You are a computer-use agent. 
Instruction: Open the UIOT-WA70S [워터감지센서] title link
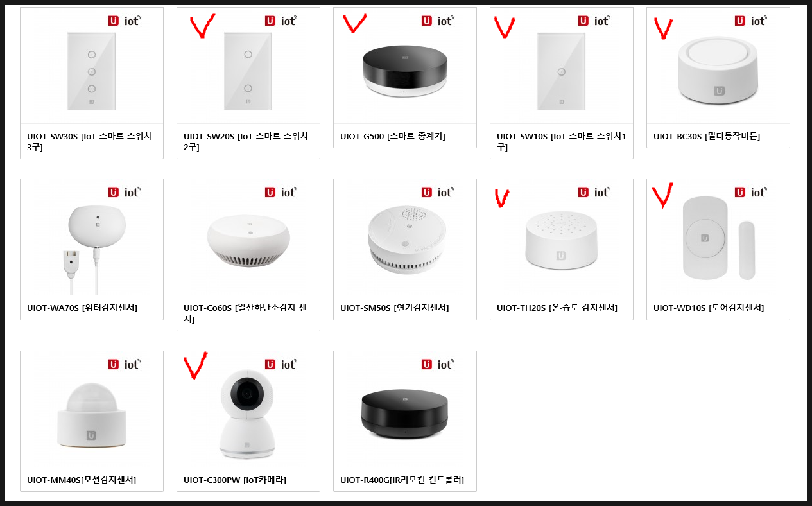coord(82,308)
